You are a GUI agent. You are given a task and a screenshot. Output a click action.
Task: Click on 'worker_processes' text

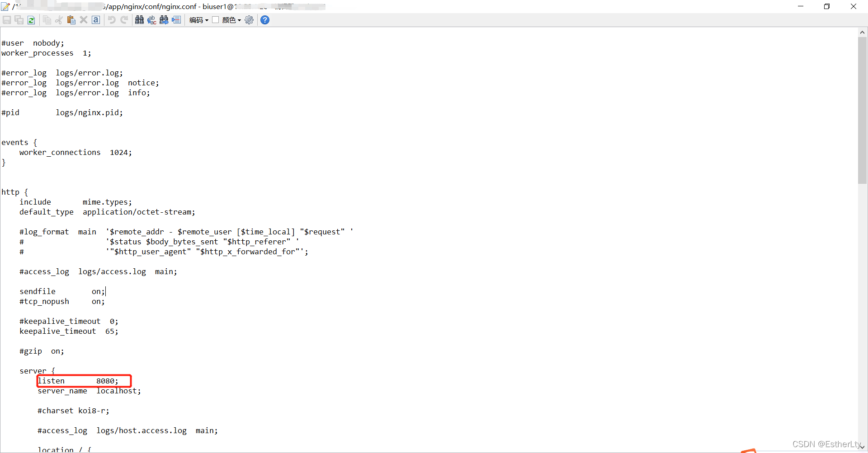coord(38,53)
